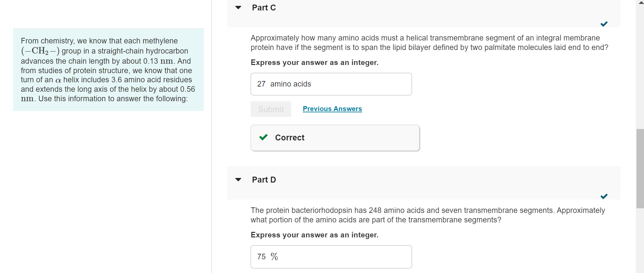The width and height of the screenshot is (644, 273).
Task: Click the scrollbar up arrow
Action: tap(640, 3)
